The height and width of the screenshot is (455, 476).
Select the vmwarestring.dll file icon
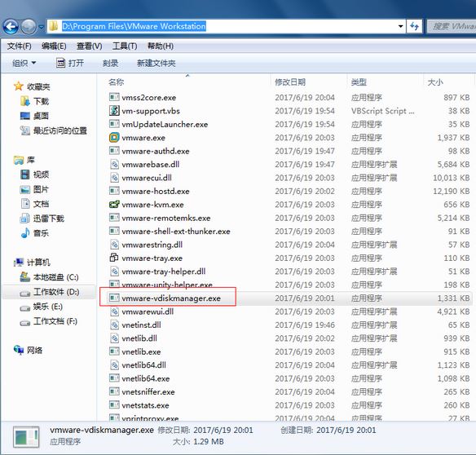coord(114,244)
